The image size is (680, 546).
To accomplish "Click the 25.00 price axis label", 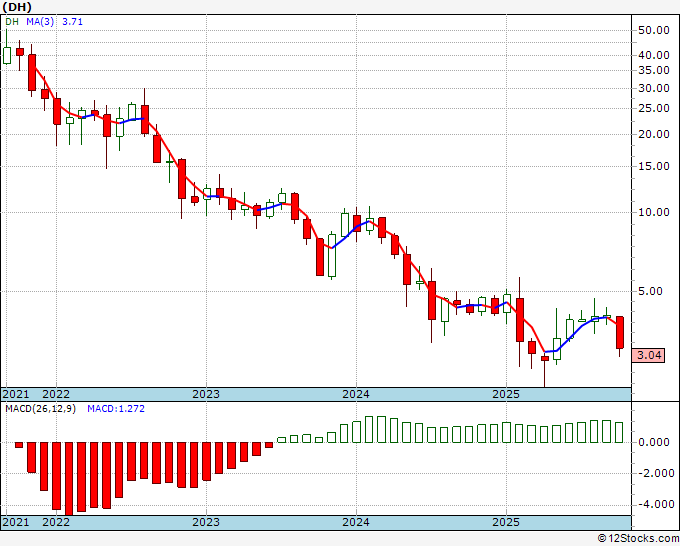I will click(x=654, y=108).
